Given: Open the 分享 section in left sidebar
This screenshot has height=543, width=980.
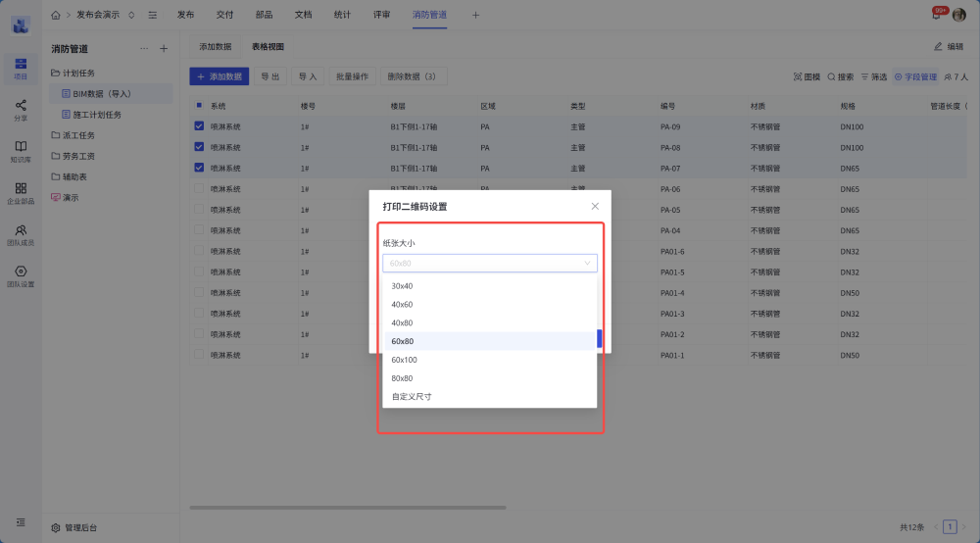Looking at the screenshot, I should click(x=21, y=109).
